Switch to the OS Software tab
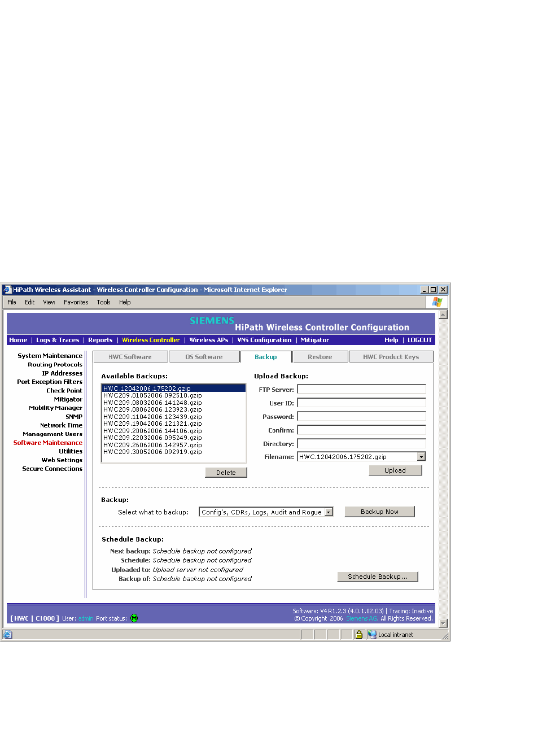Screen dimensions: 560x742 click(204, 357)
